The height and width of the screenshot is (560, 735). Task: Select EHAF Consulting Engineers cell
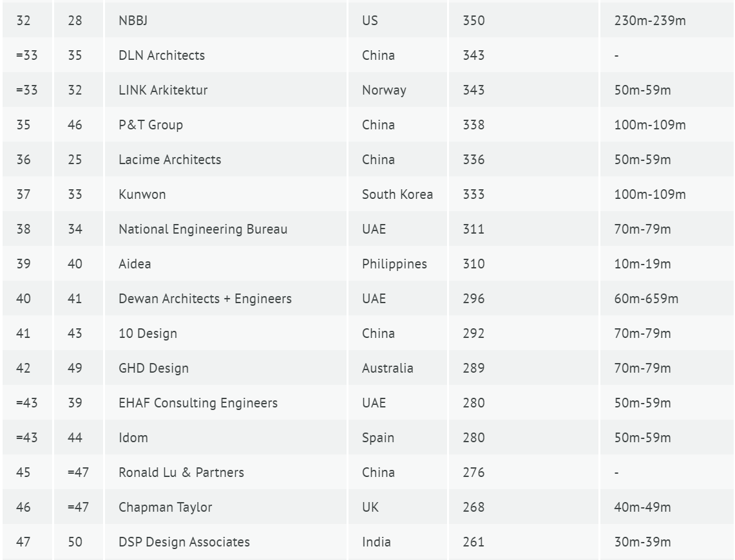[x=198, y=403]
